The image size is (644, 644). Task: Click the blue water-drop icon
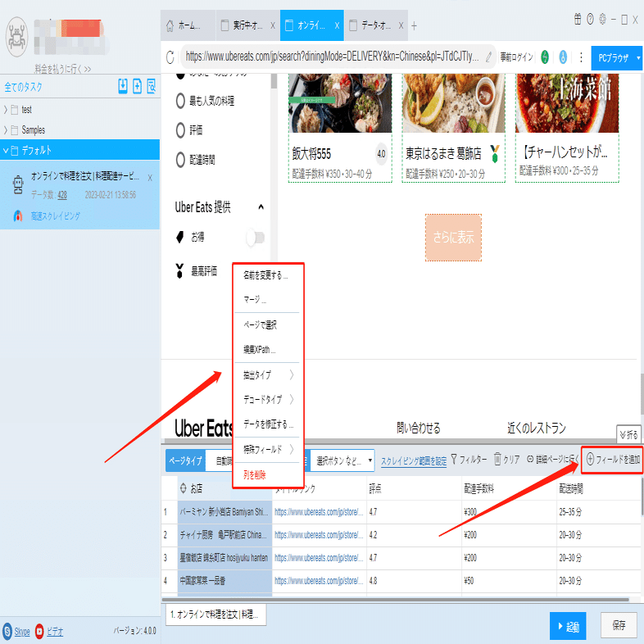[563, 57]
